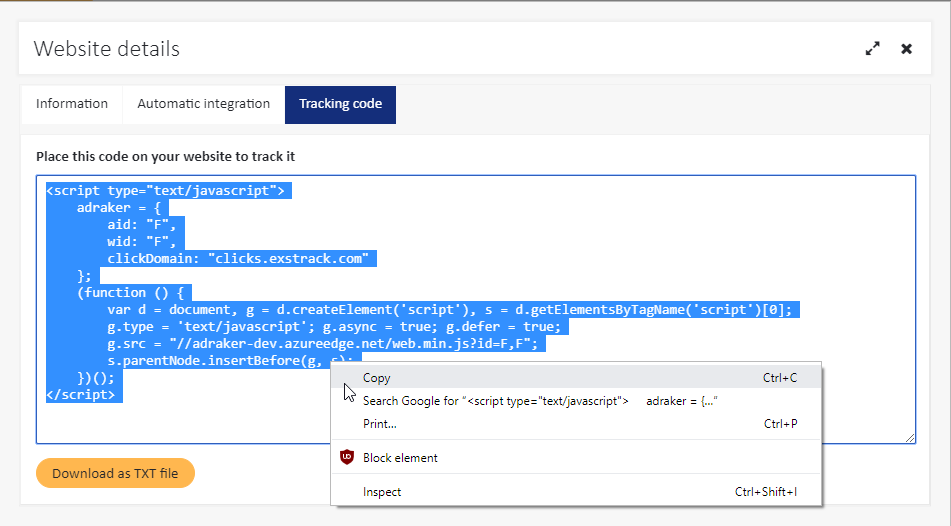Switch to the Information tab
The width and height of the screenshot is (951, 526).
[72, 104]
